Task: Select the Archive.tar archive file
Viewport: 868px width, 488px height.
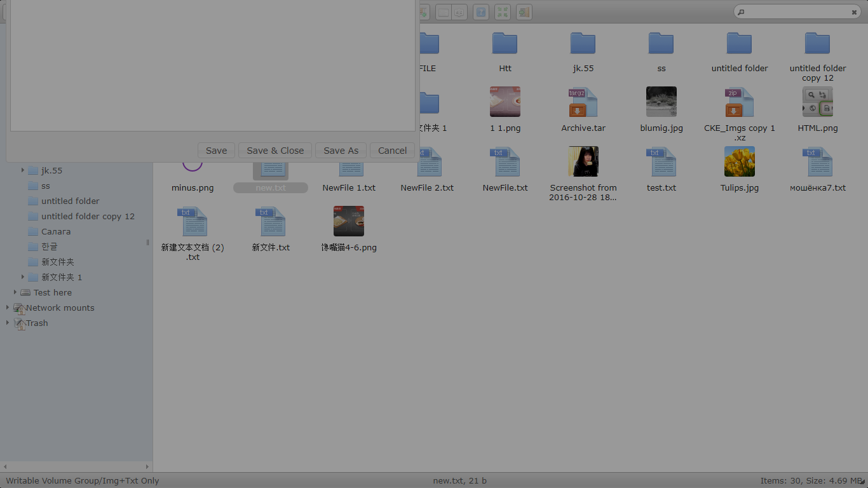Action: [583, 102]
